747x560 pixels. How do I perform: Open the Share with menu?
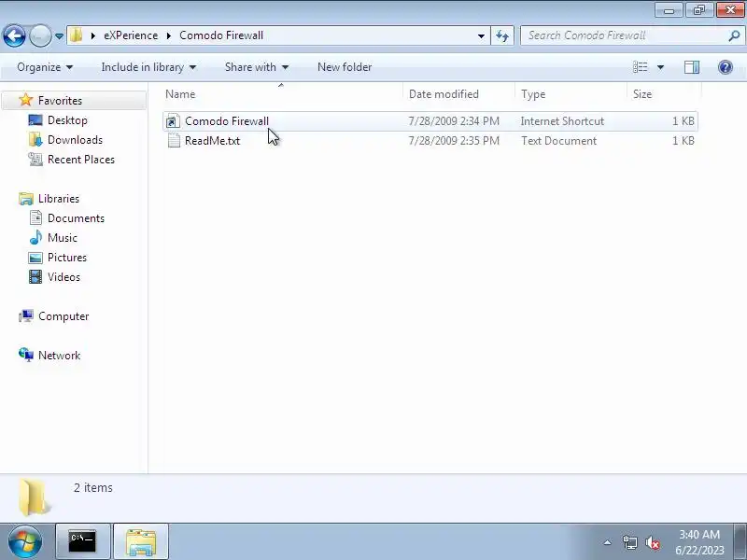[x=256, y=67]
